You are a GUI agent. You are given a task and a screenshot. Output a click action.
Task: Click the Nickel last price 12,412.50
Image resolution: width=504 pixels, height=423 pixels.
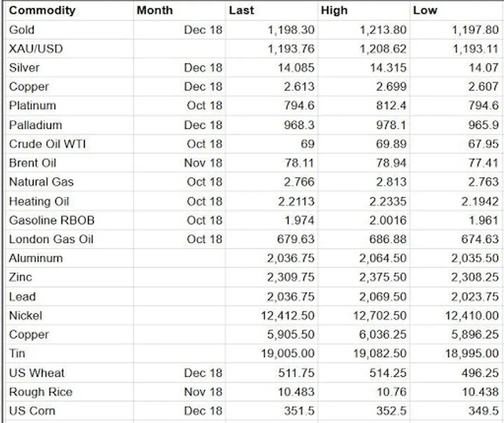coord(288,316)
